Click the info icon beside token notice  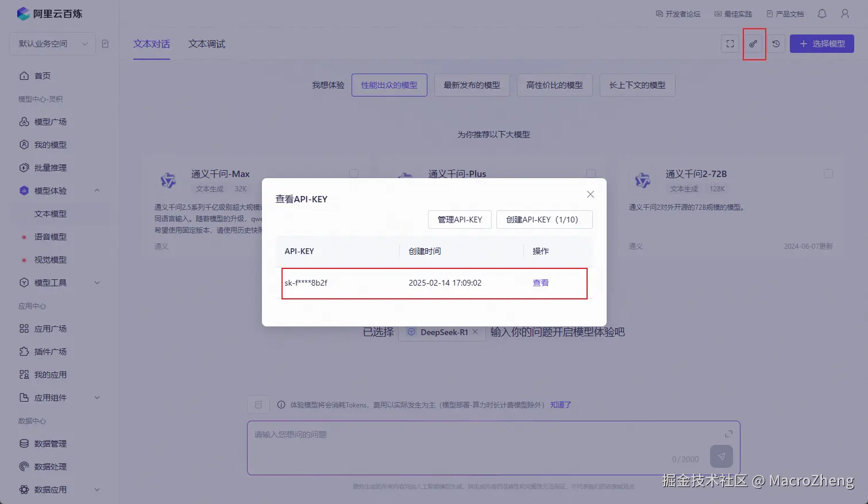[x=281, y=405]
